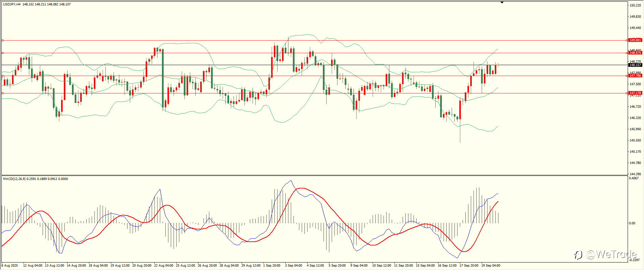Click the 149.001 red price label
This screenshot has height=270, width=644.
tap(635, 40)
